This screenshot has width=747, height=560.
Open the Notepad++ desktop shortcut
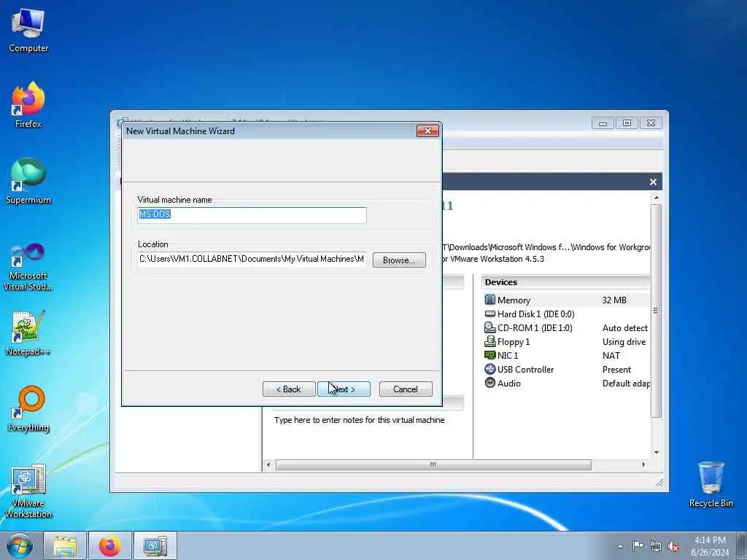28,332
